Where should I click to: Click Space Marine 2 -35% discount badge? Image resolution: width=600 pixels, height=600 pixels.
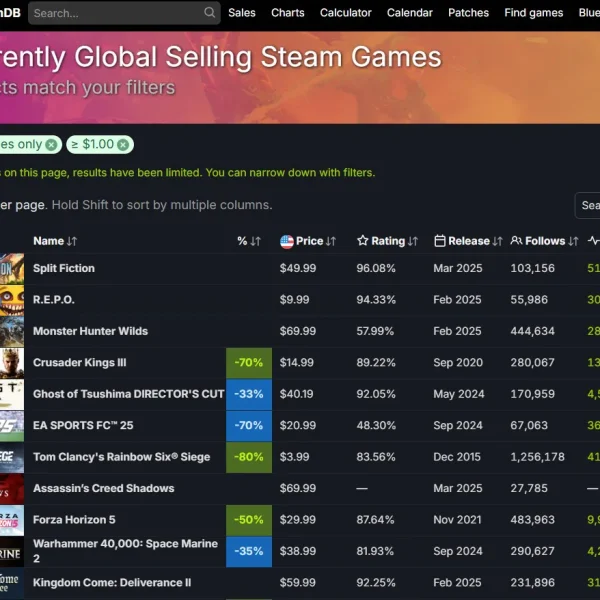249,551
